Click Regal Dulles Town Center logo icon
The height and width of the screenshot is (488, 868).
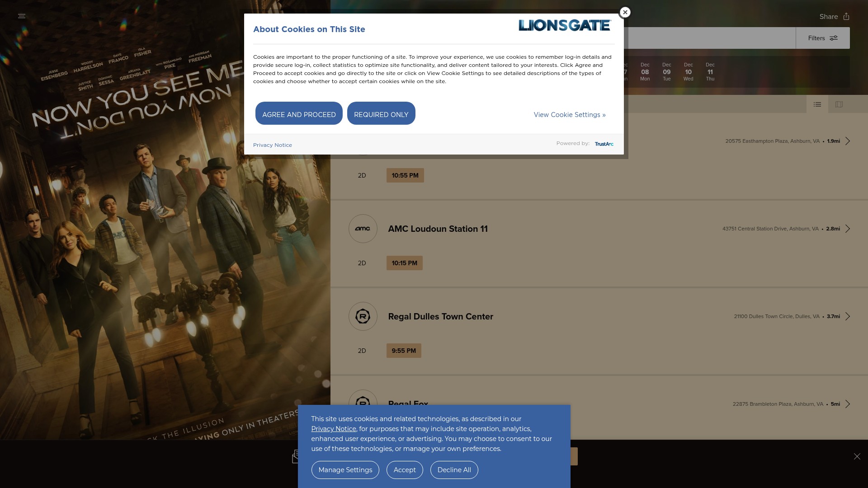(363, 316)
